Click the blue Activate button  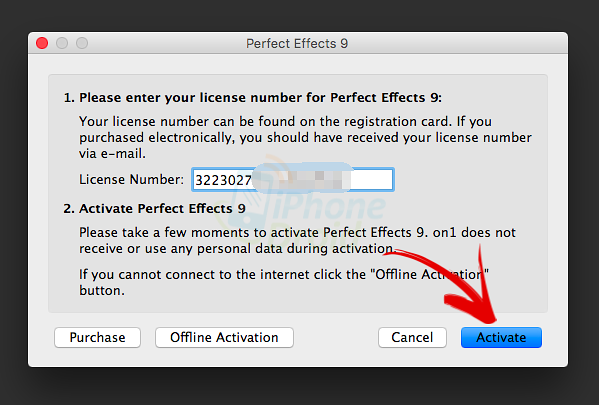click(x=501, y=337)
